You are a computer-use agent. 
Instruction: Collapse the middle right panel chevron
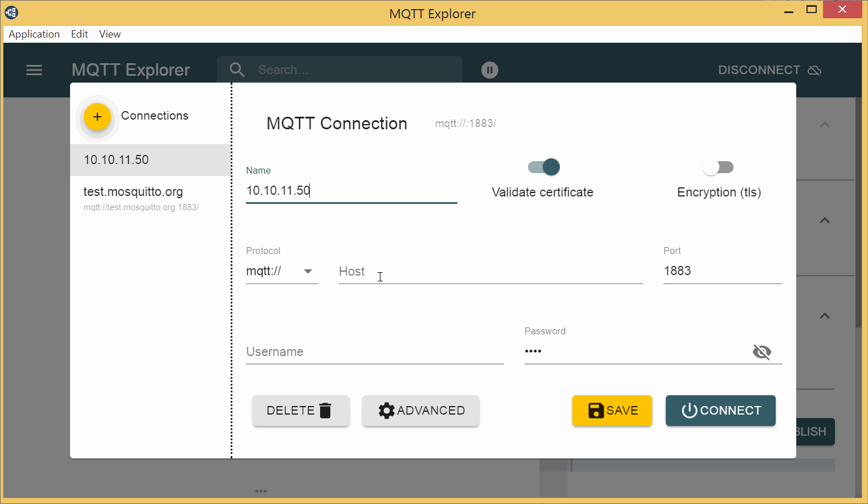[824, 220]
